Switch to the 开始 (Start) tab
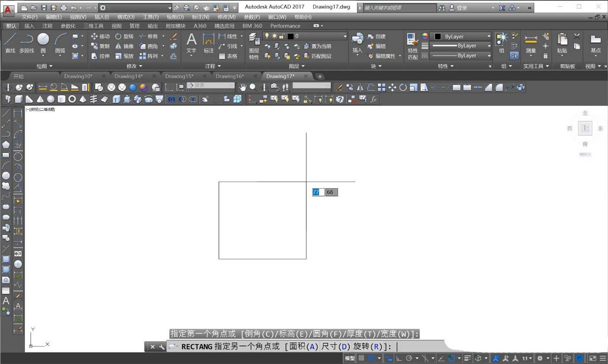 (18, 76)
